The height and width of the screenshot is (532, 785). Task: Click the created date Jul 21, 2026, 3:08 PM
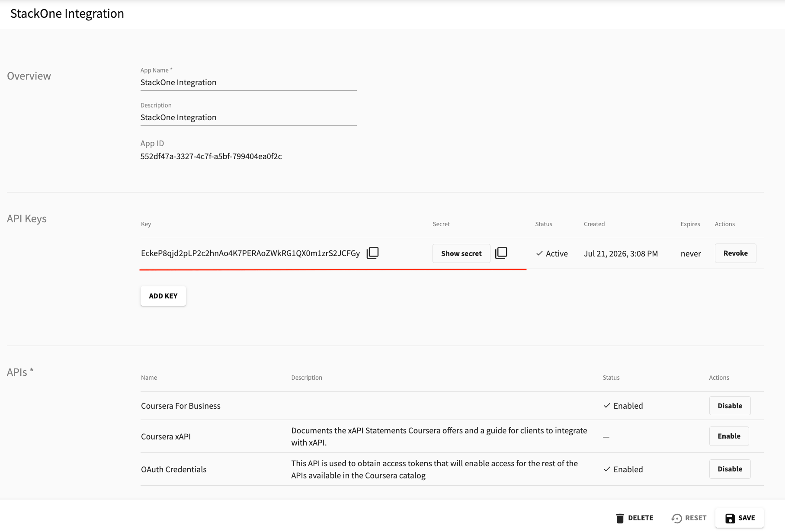coord(621,254)
